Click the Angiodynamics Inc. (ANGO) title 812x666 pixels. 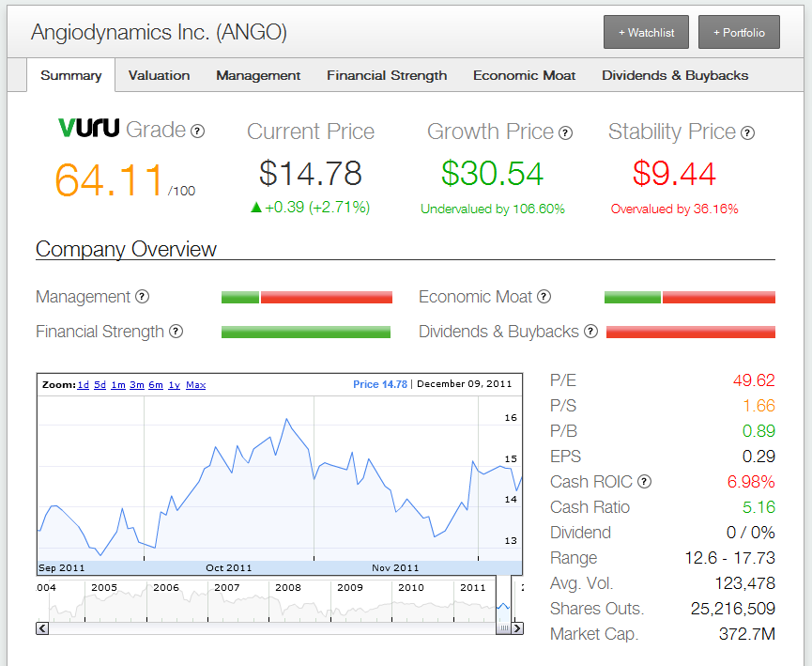[x=159, y=32]
